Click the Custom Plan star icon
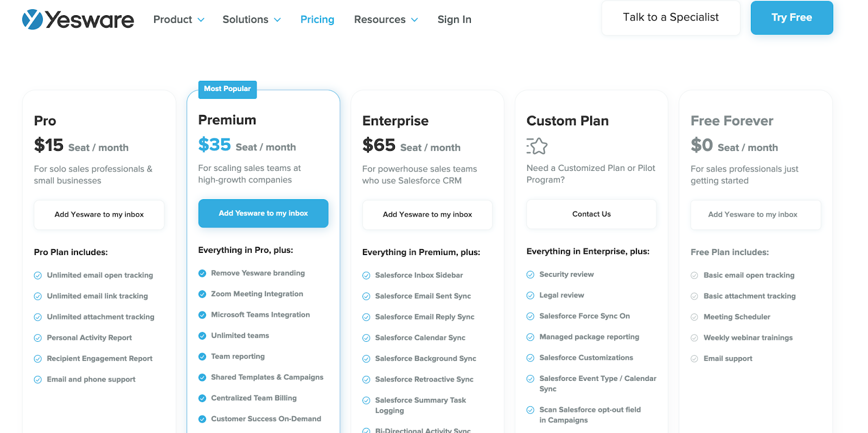Screen dimensions: 868x433 point(537,146)
